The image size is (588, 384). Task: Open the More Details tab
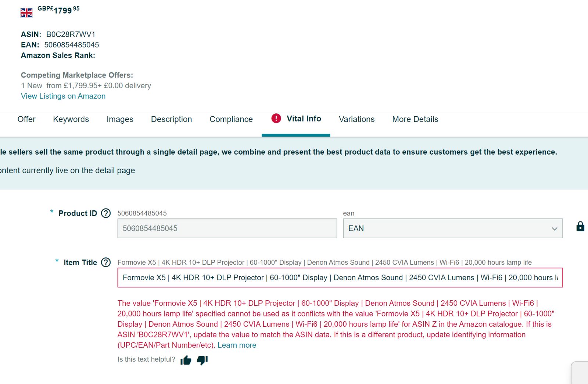point(415,119)
